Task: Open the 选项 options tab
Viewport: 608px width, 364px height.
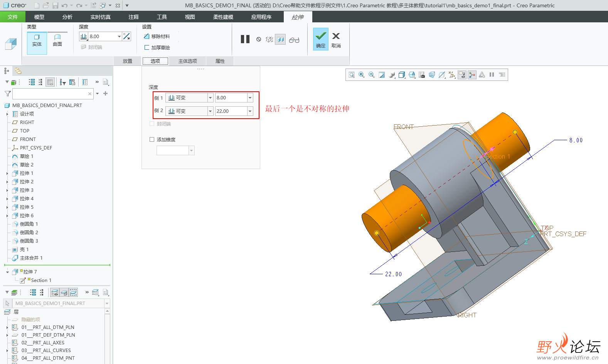Action: [x=155, y=61]
